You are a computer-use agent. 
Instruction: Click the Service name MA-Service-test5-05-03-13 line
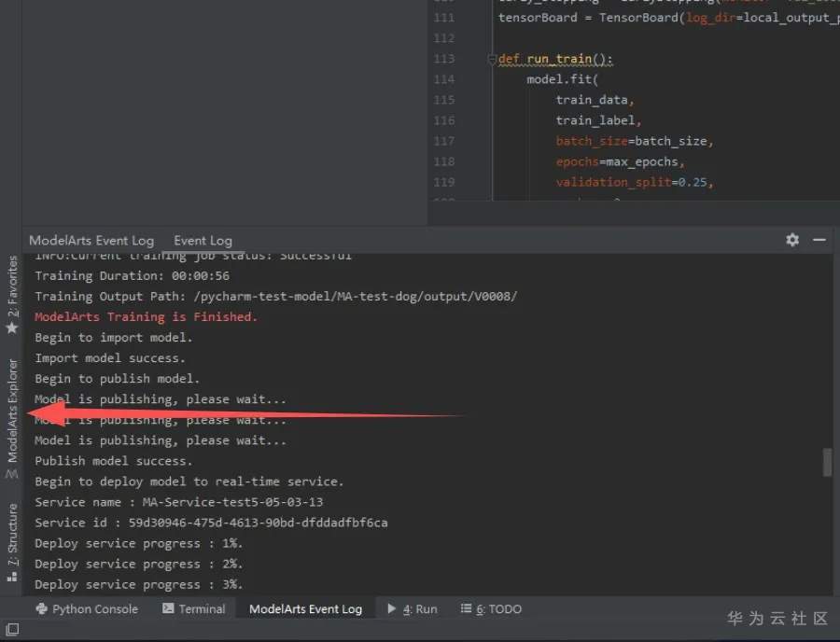(179, 502)
